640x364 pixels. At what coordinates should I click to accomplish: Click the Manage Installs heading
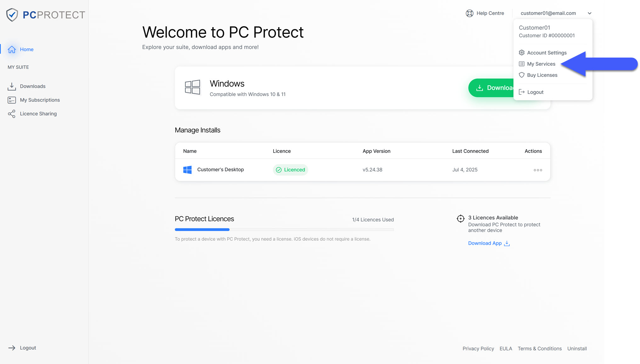click(197, 130)
